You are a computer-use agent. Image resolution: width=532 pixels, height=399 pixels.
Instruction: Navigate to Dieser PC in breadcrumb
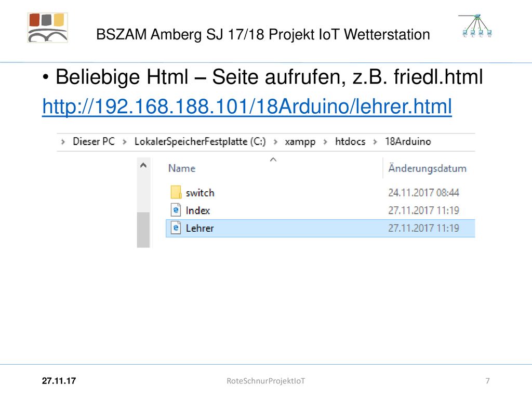94,141
